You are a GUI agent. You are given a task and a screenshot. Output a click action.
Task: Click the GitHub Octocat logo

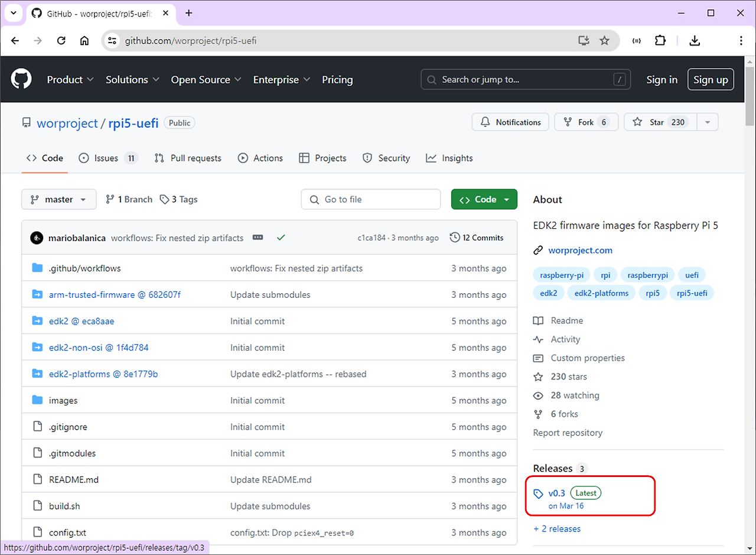tap(21, 79)
